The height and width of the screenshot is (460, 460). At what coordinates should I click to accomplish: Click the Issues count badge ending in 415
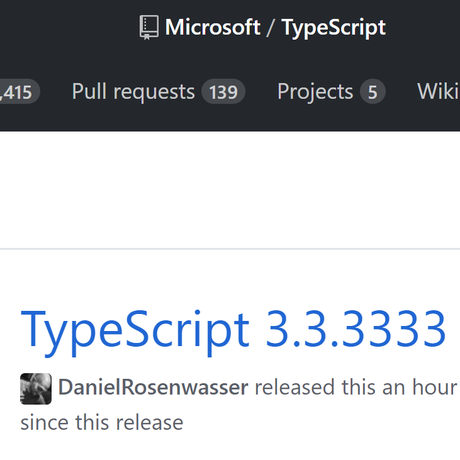click(x=19, y=92)
